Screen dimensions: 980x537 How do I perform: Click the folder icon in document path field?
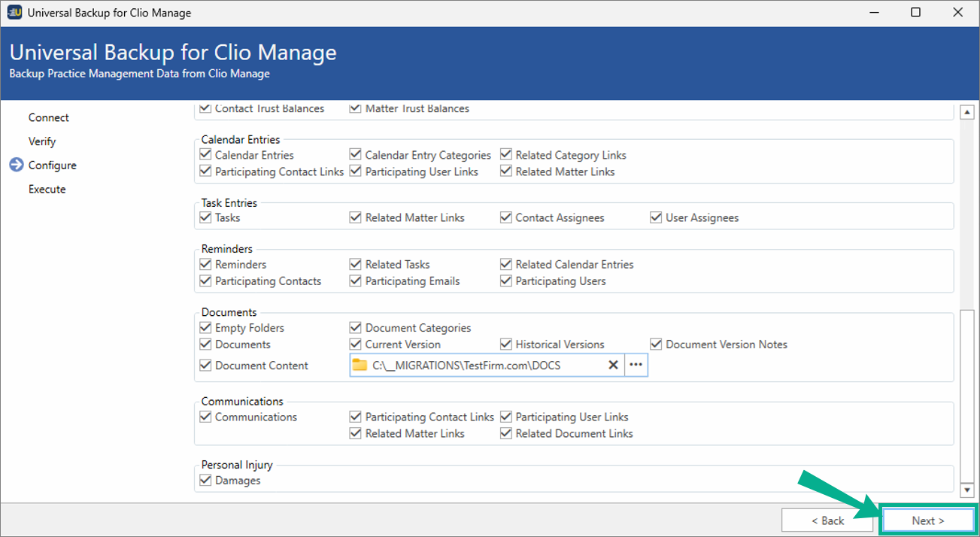pos(360,366)
